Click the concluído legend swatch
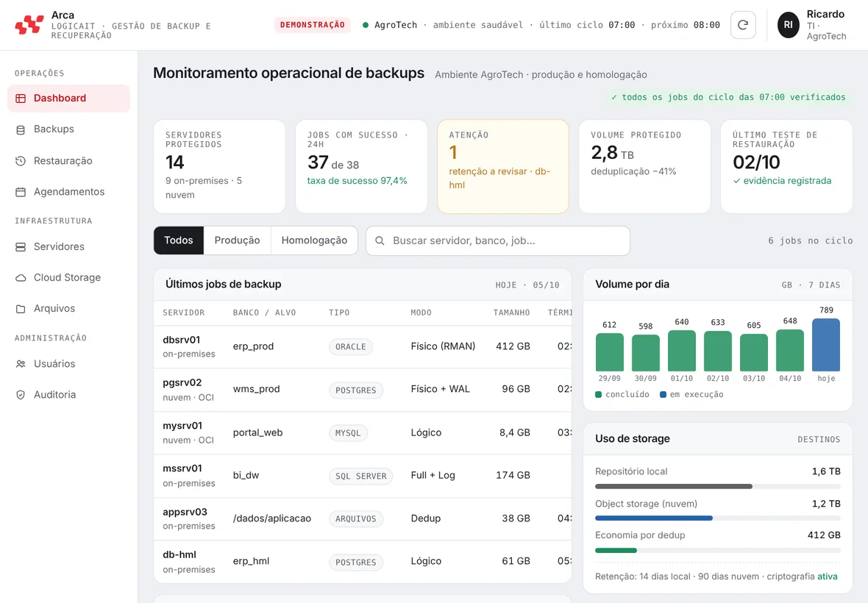 [x=599, y=394]
